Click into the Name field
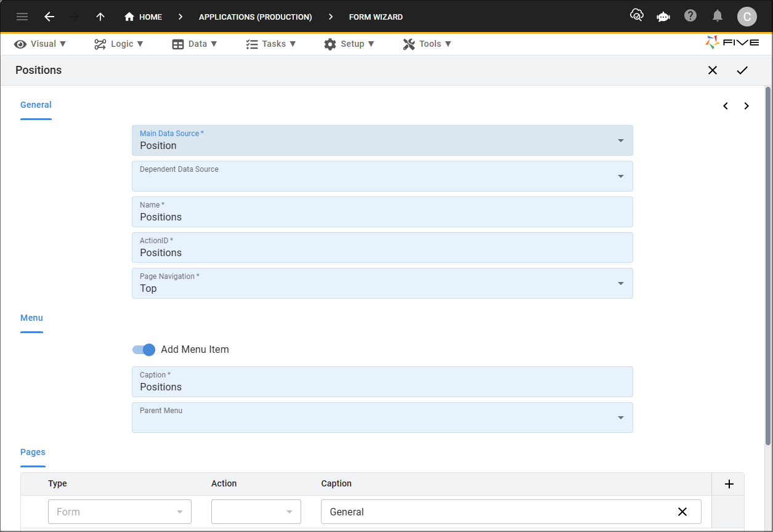773x532 pixels. (x=382, y=212)
